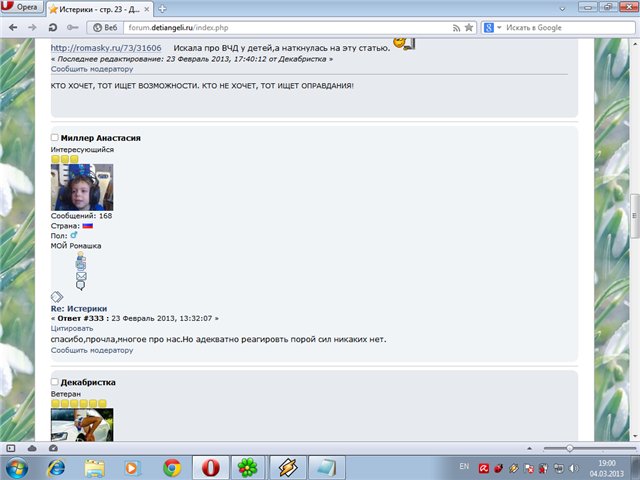
Task: Select the Истерики browser tab
Action: click(x=100, y=9)
